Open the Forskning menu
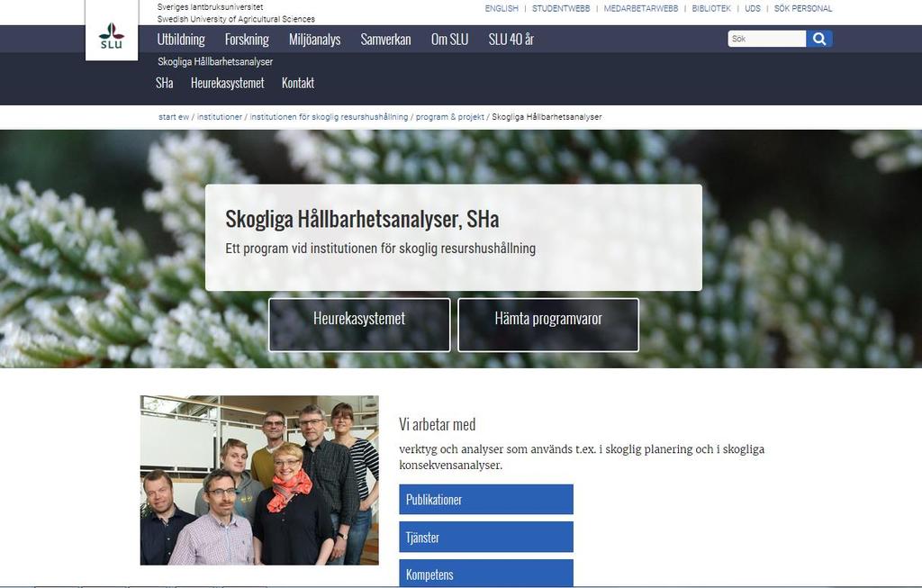This screenshot has height=588, width=922. click(x=247, y=40)
